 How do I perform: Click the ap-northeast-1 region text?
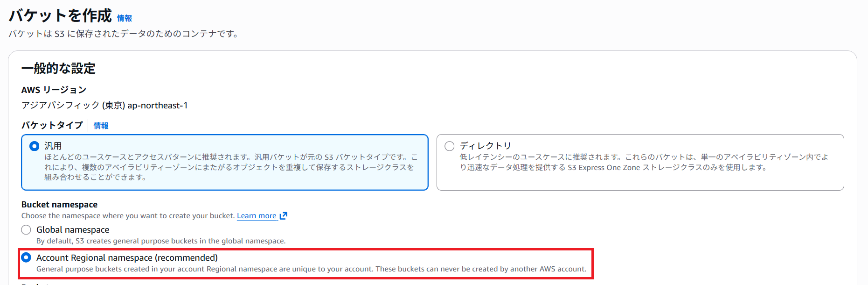pos(157,106)
